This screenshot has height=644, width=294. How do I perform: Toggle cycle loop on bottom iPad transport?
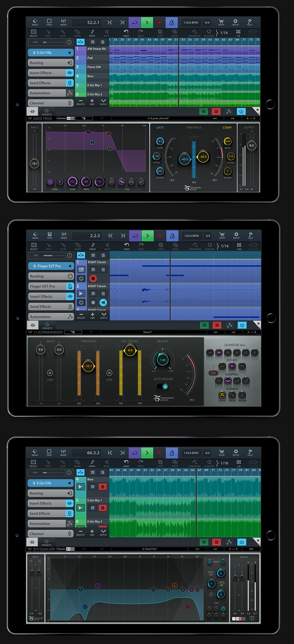[135, 453]
